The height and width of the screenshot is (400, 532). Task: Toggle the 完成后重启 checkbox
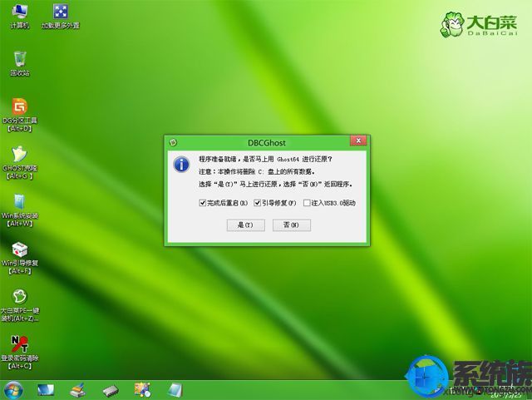point(203,203)
